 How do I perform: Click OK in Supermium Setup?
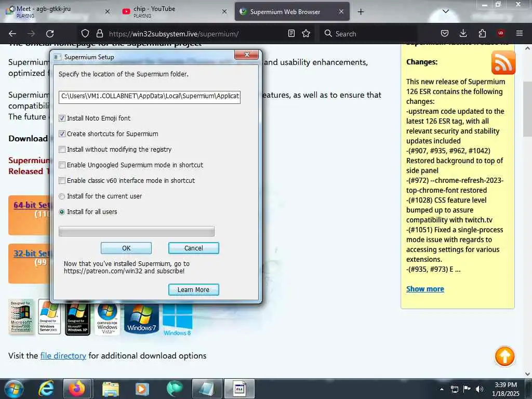[x=126, y=248]
